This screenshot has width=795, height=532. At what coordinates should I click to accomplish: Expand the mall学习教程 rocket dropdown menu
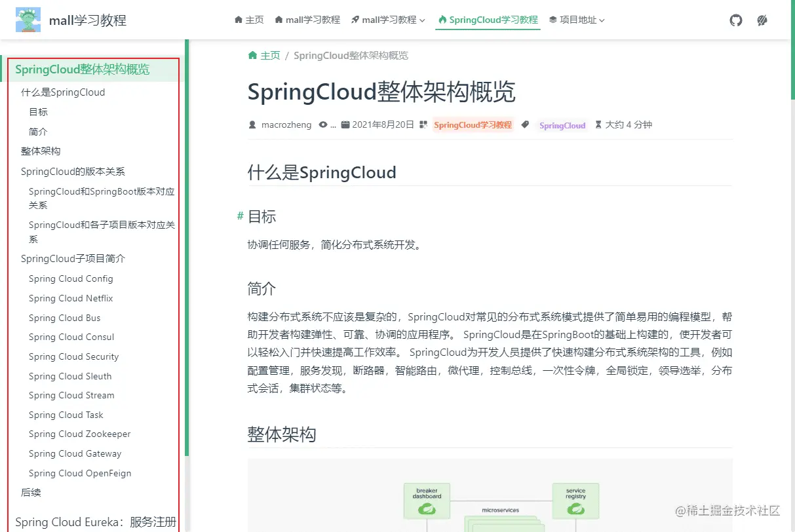pyautogui.click(x=388, y=20)
